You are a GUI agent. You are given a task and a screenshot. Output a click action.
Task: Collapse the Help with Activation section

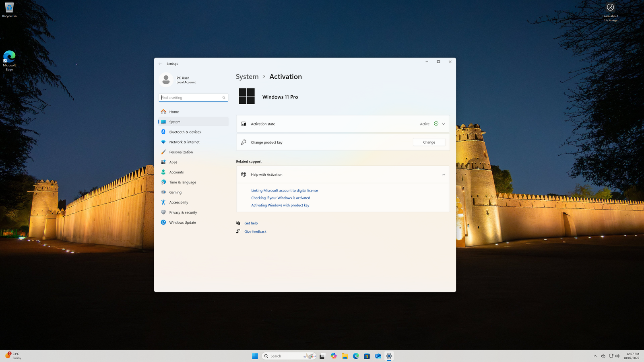pyautogui.click(x=444, y=175)
